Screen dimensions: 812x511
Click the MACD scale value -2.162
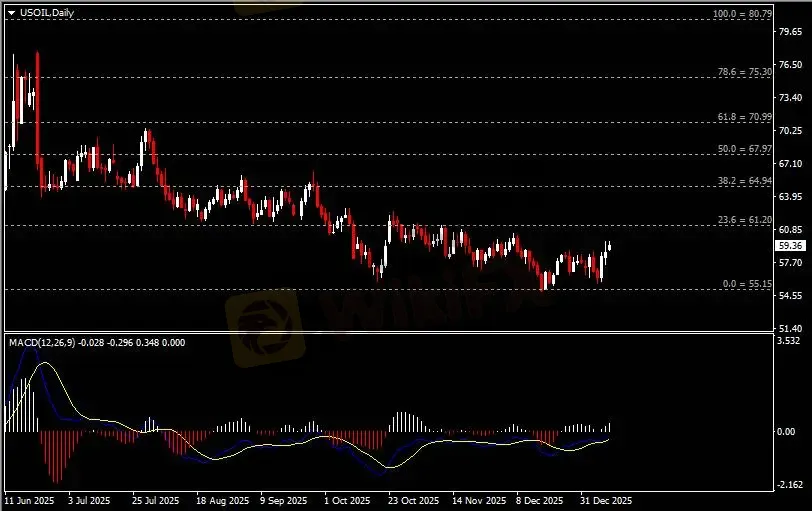789,485
